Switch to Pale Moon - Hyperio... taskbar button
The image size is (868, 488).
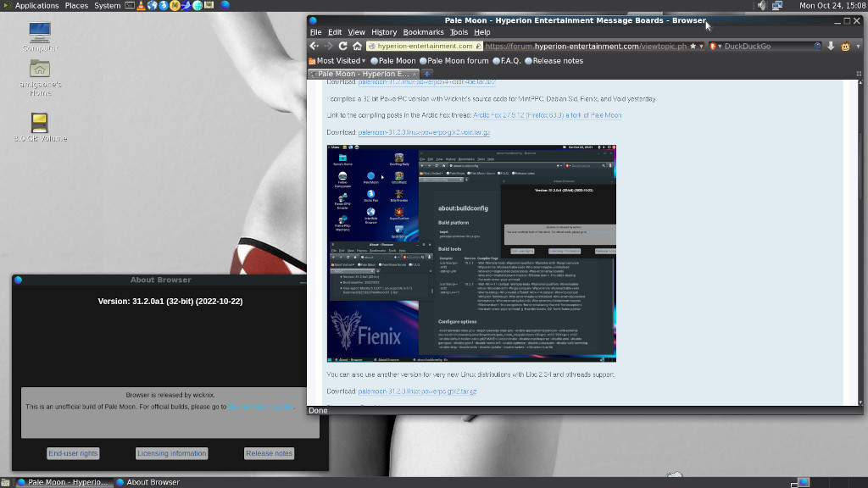point(63,482)
